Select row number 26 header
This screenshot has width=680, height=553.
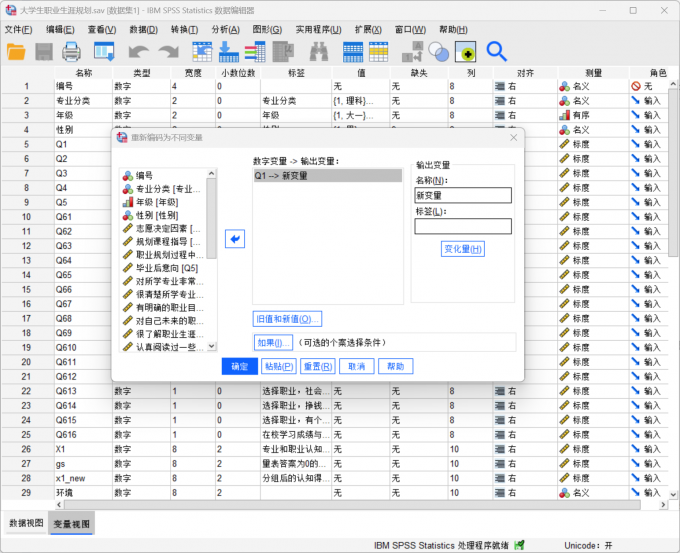[26, 449]
